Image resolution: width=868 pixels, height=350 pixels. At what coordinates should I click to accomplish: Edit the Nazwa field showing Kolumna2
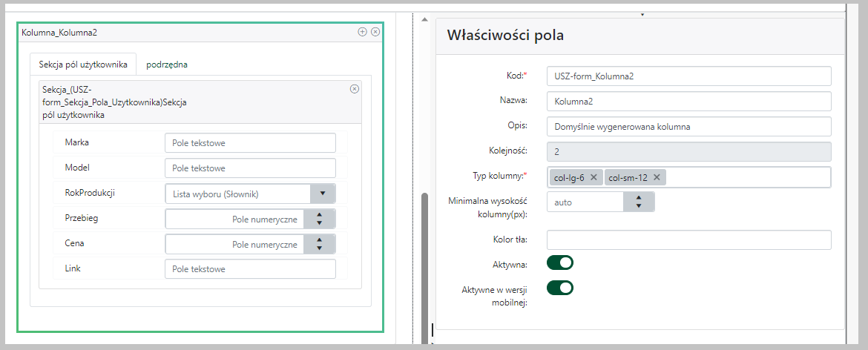pos(688,101)
